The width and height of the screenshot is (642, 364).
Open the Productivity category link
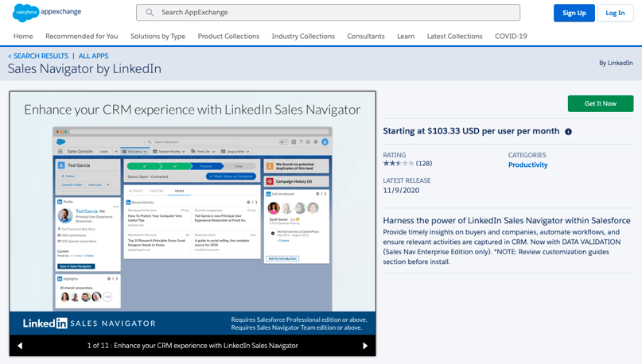coord(527,165)
